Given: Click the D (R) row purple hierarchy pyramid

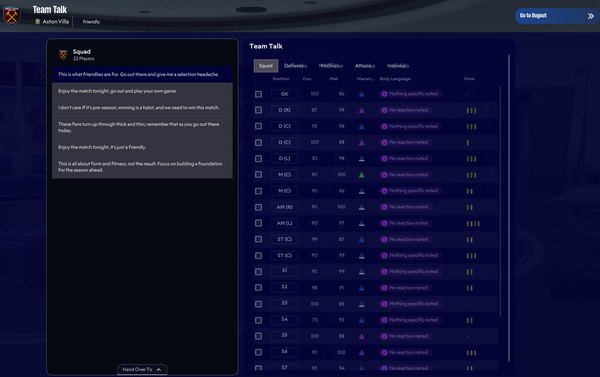Looking at the screenshot, I should [x=362, y=110].
